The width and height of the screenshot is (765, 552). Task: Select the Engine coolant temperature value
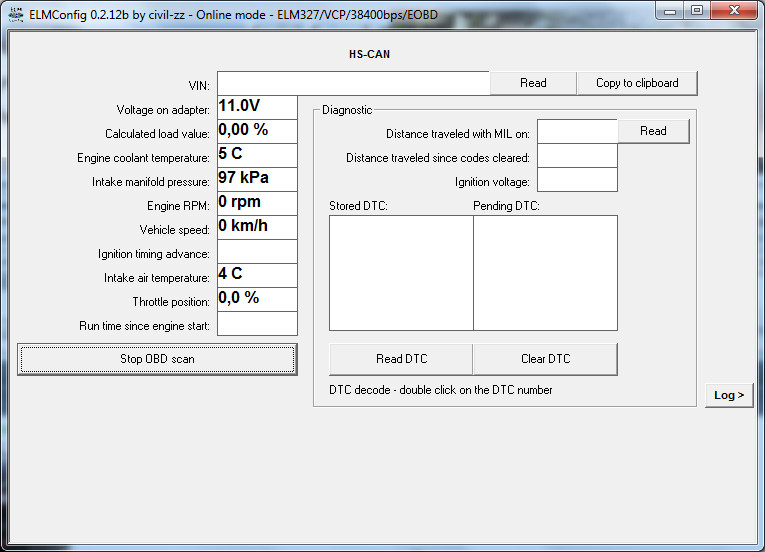[257, 155]
